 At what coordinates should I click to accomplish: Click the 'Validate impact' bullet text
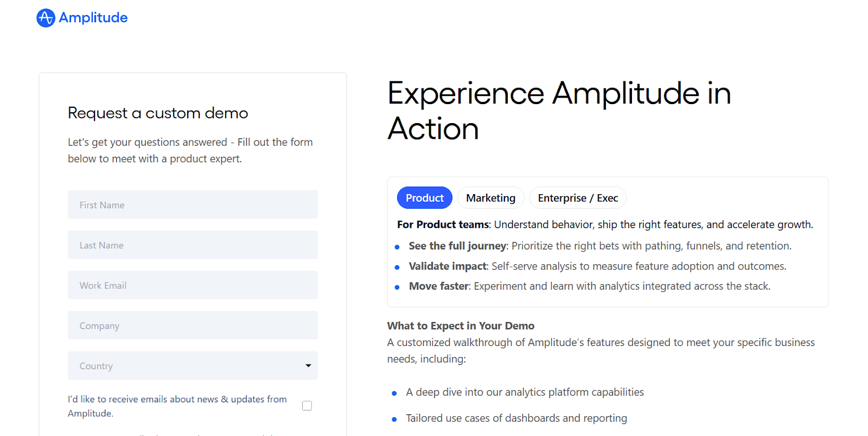(x=597, y=266)
